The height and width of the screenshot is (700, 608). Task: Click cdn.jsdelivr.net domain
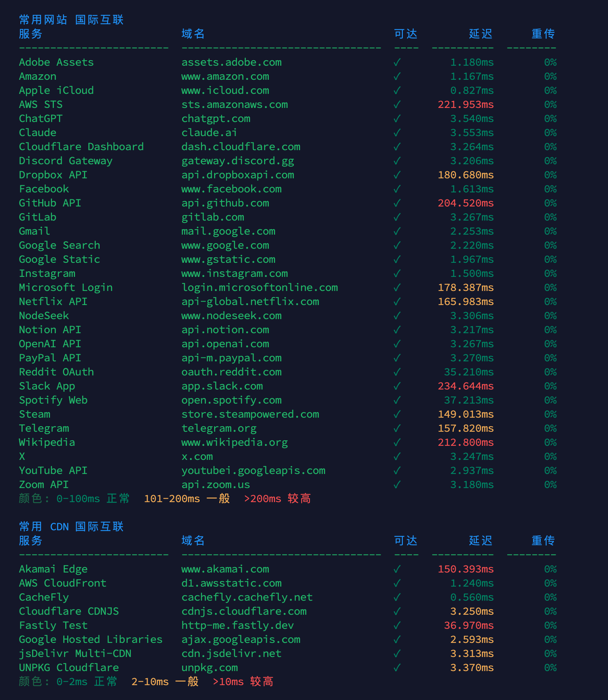(231, 653)
